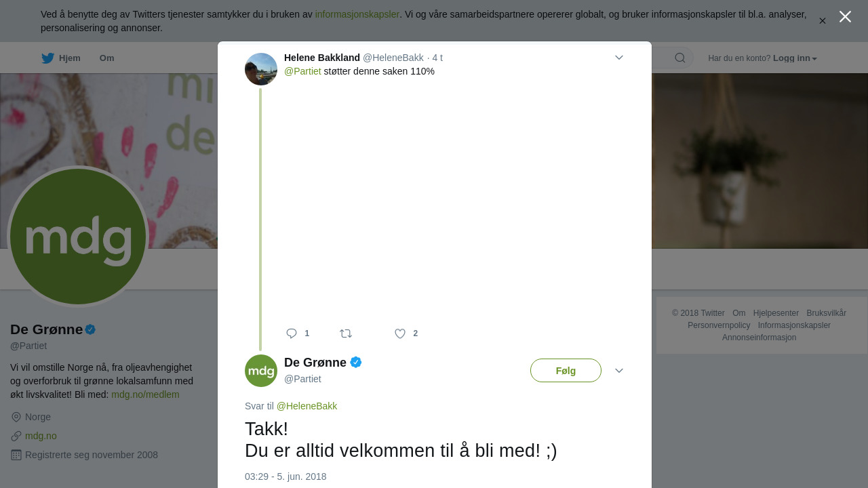Open Hjelpesenter footer link

pos(776,313)
